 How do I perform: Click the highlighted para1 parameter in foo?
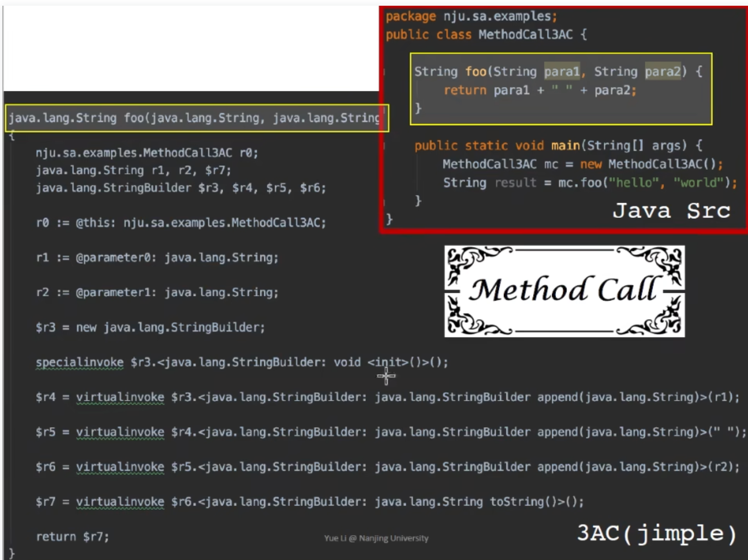pos(562,72)
